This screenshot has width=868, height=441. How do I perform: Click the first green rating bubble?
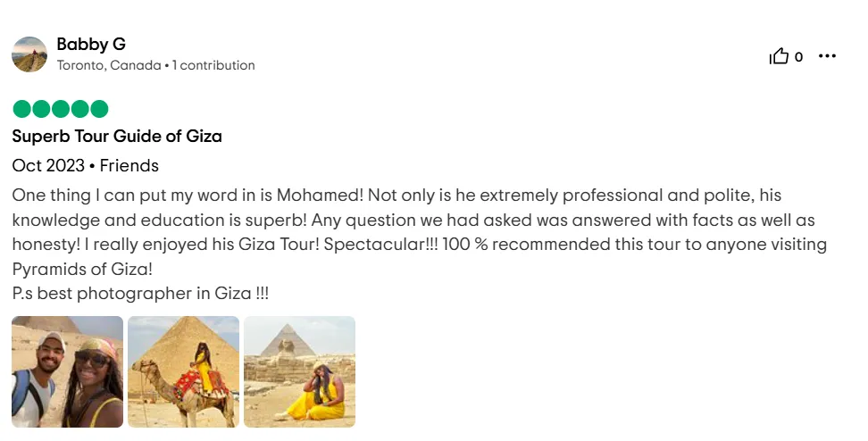click(22, 109)
